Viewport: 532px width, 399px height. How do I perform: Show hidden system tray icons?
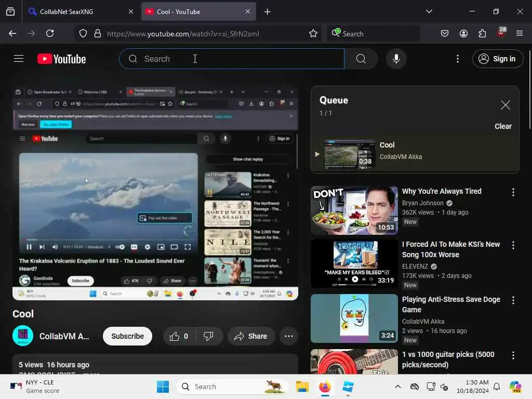coord(398,387)
